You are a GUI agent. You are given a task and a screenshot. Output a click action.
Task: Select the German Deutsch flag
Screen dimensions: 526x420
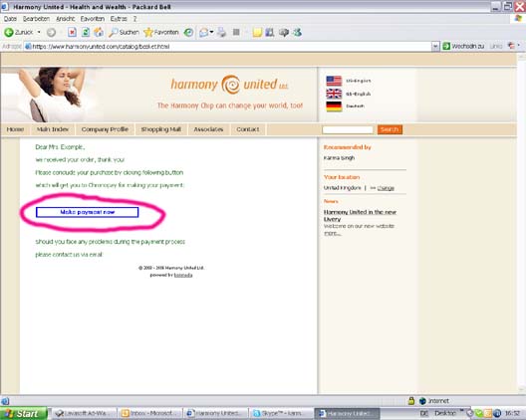[x=334, y=106]
